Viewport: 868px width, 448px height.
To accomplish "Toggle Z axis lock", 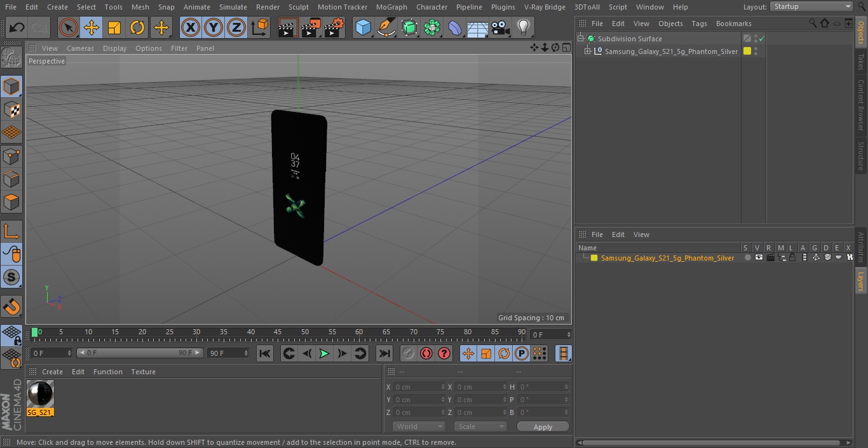I will pos(236,27).
